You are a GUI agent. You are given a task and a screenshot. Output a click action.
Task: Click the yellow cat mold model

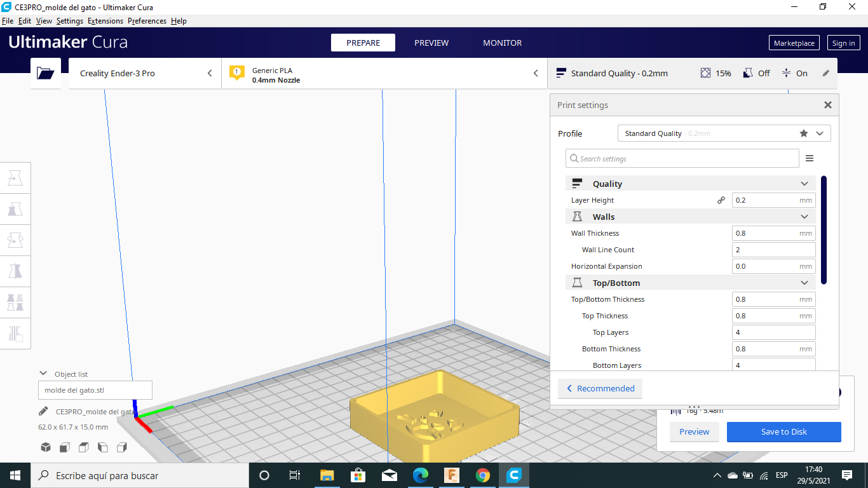tap(434, 416)
